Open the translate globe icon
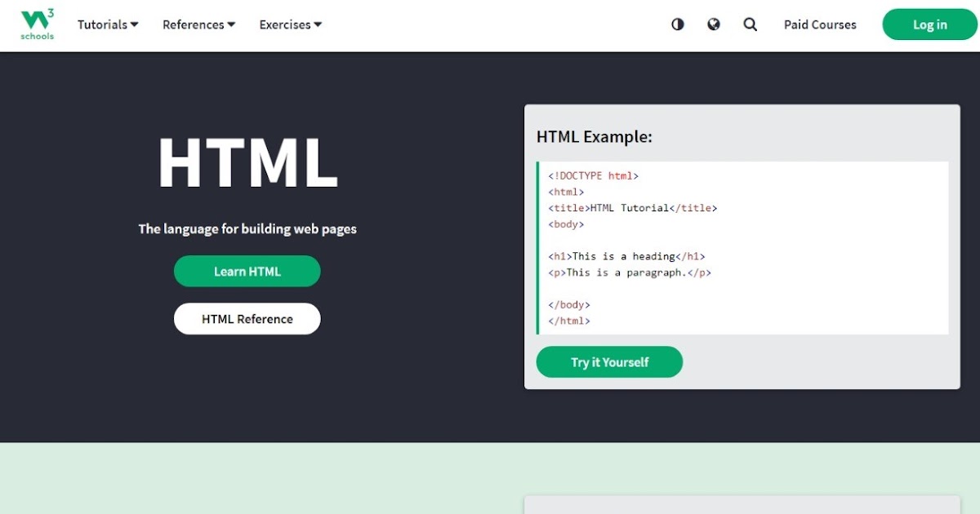The width and height of the screenshot is (980, 514). [714, 24]
